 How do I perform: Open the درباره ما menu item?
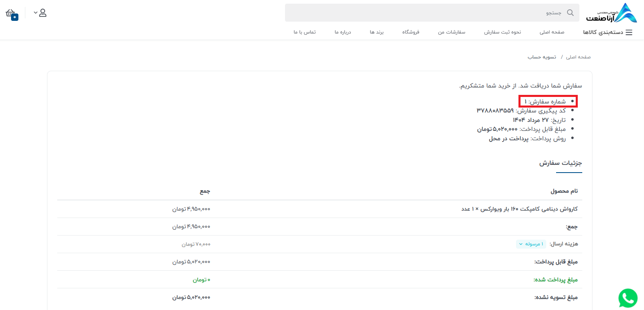point(343,32)
